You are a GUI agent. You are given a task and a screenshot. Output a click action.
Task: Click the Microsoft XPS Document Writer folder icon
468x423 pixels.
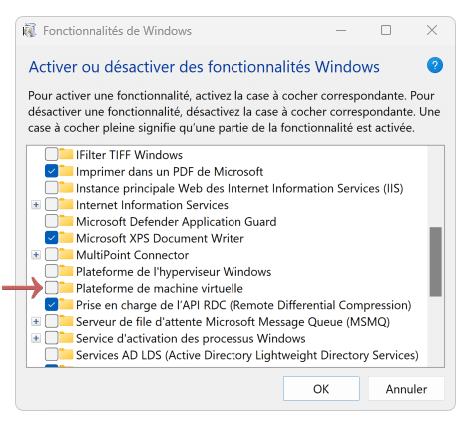point(66,238)
